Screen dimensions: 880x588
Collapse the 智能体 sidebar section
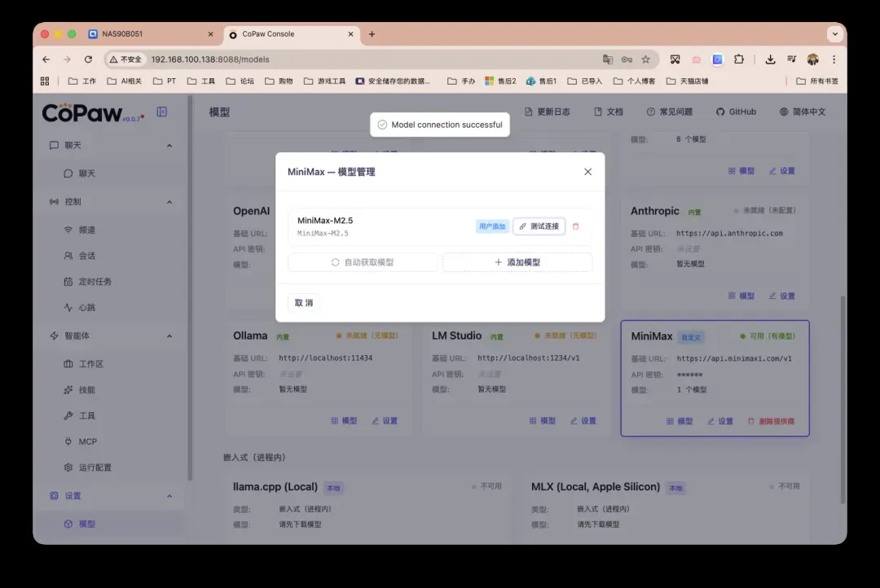tap(169, 336)
